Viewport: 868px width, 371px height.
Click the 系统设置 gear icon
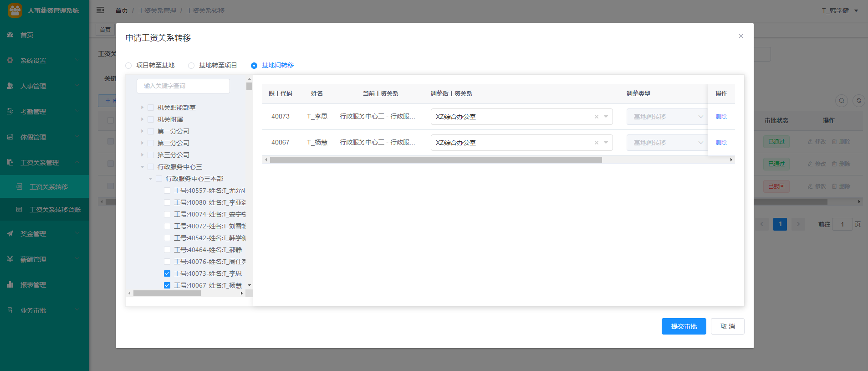pos(10,60)
